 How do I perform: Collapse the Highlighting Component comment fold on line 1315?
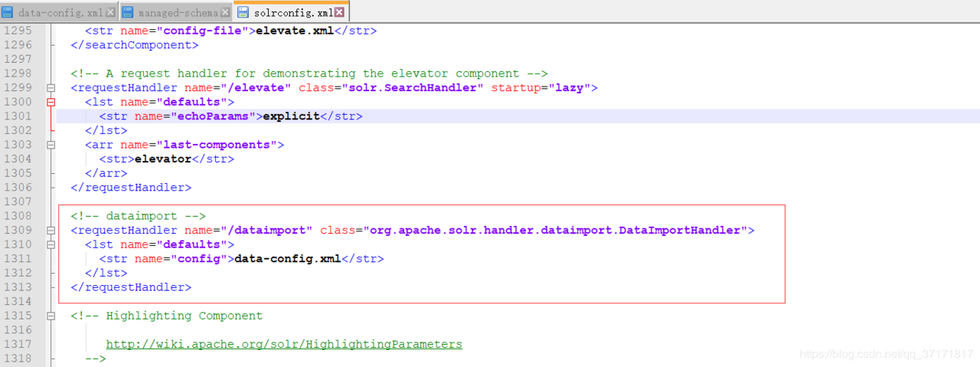tap(51, 316)
